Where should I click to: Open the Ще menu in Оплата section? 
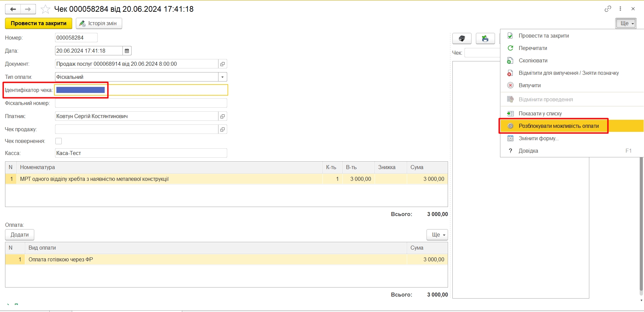click(437, 235)
